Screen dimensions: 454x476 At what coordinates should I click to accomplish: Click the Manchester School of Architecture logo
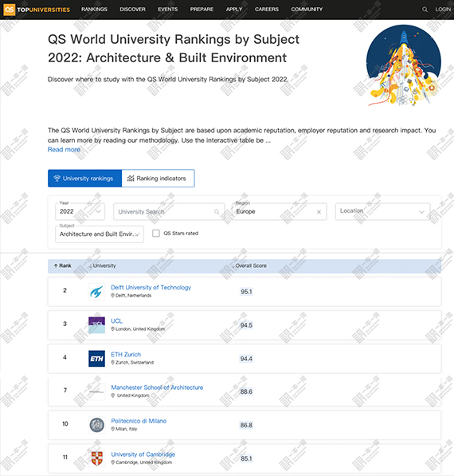tap(96, 391)
